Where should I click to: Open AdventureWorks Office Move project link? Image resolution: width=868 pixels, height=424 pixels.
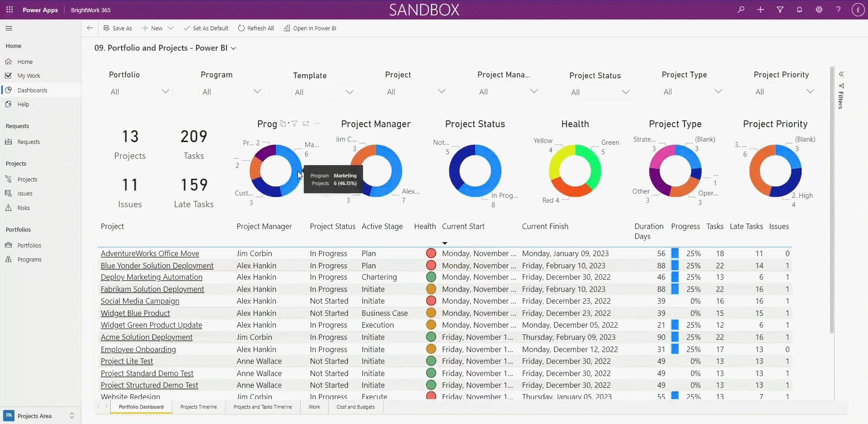coord(150,253)
